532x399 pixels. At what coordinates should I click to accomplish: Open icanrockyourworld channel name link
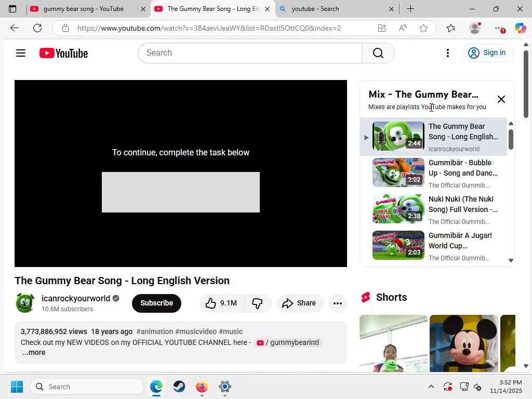[x=76, y=298]
